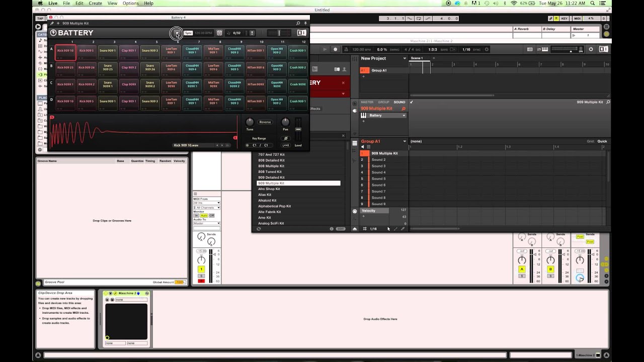Click the Battery exclamation warning icon
The height and width of the screenshot is (362, 644).
252,33
